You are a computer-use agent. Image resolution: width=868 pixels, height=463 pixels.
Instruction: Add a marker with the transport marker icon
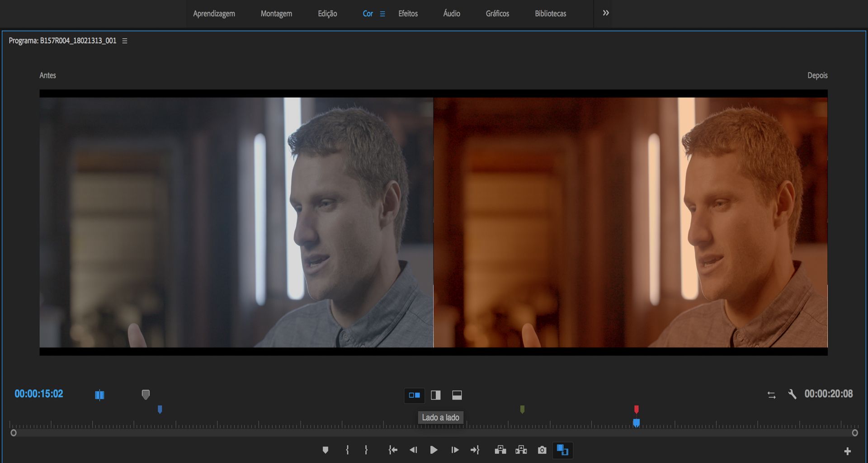point(325,450)
